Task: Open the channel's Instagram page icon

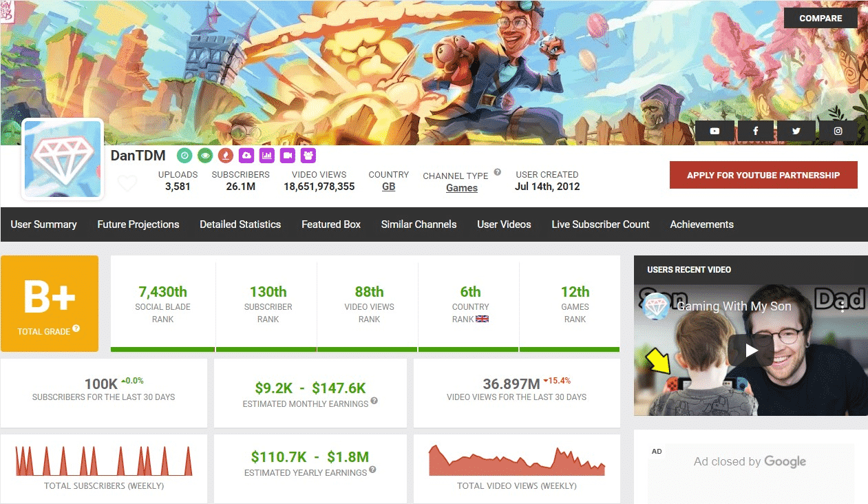Action: click(838, 131)
